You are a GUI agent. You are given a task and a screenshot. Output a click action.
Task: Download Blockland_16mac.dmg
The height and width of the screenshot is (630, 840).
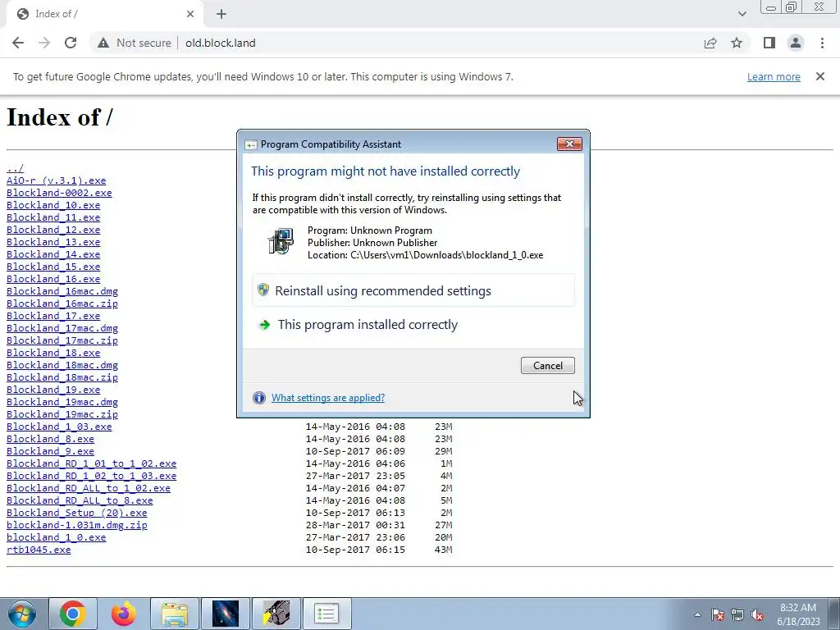[62, 291]
